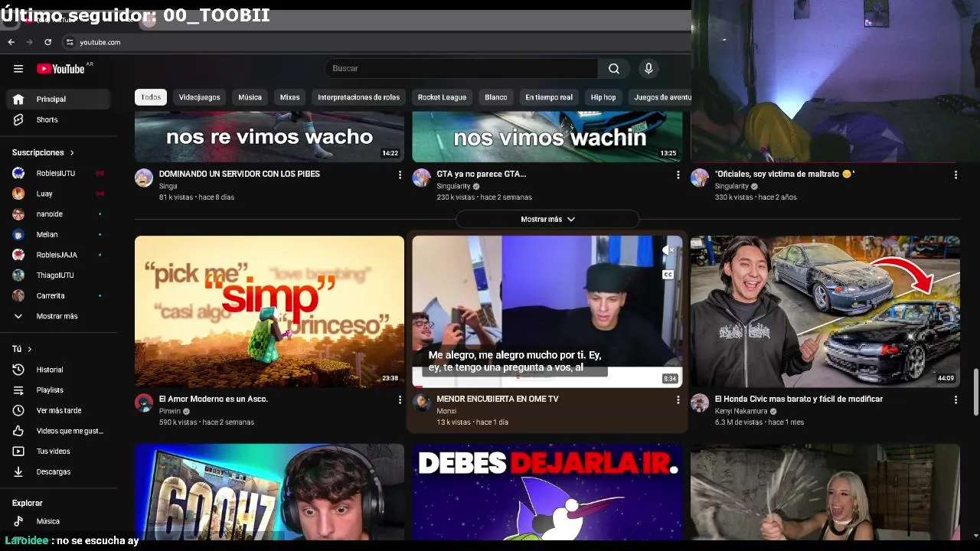Open options for MENOR ENCUBIERTA video
The height and width of the screenshot is (551, 980).
[x=678, y=400]
